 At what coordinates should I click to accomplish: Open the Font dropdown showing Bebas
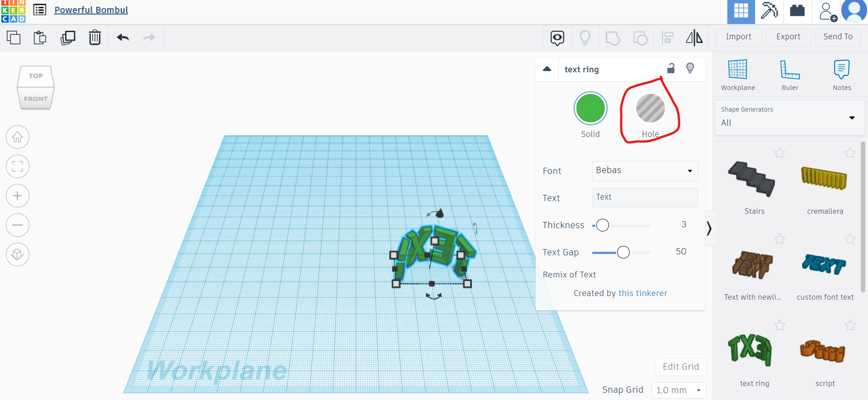(x=645, y=171)
